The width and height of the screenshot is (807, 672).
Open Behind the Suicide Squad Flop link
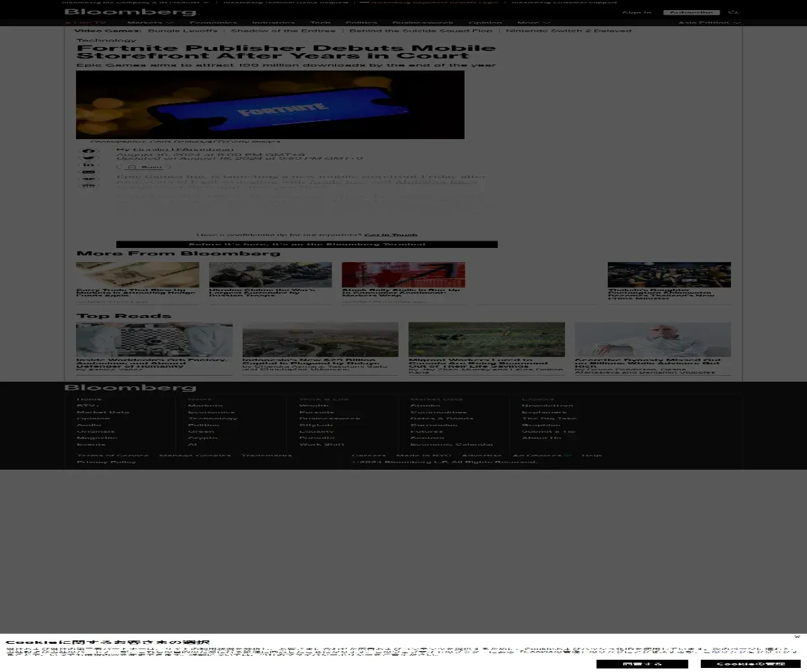[x=421, y=31]
